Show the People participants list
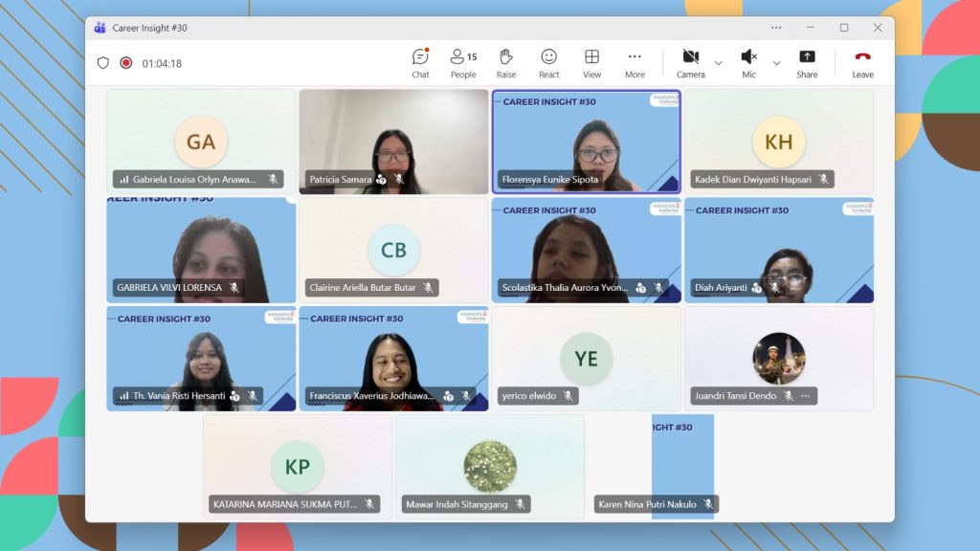Viewport: 980px width, 551px height. [463, 64]
